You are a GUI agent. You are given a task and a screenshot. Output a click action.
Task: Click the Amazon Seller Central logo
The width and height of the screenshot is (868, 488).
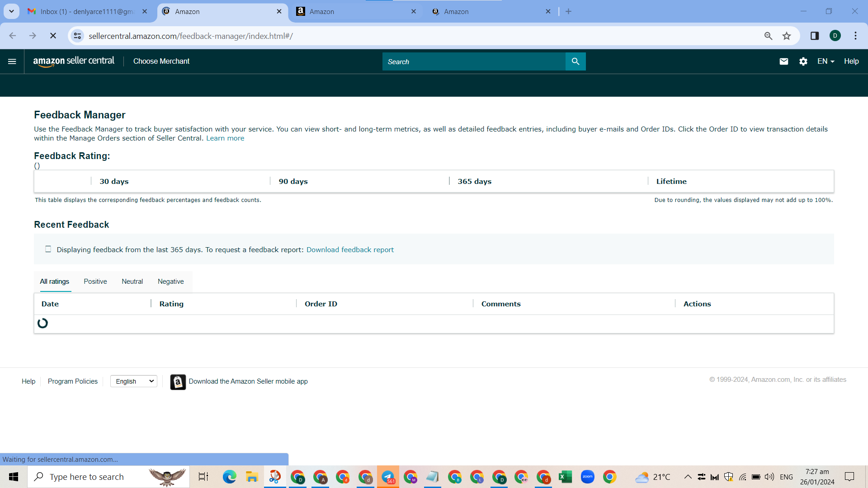click(74, 61)
